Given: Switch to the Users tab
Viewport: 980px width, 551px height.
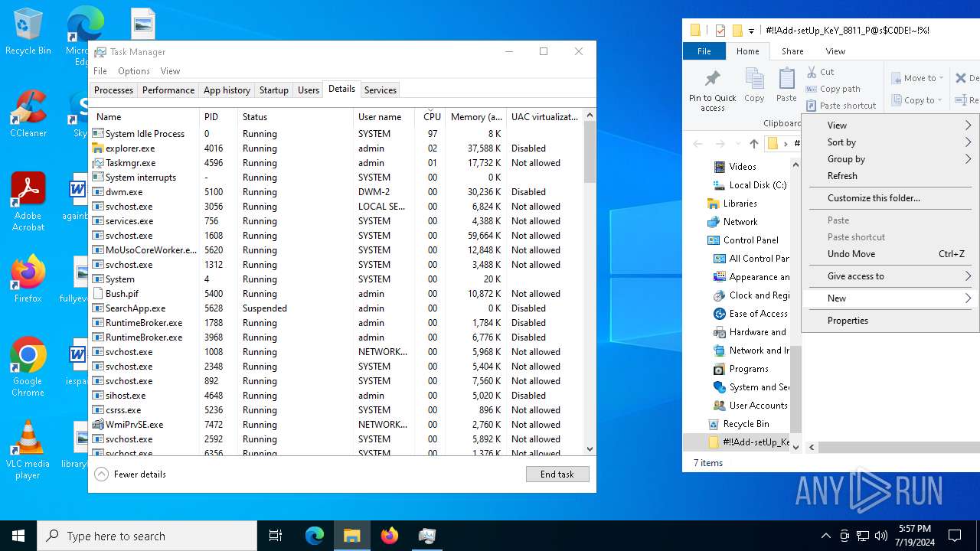Looking at the screenshot, I should pos(309,90).
